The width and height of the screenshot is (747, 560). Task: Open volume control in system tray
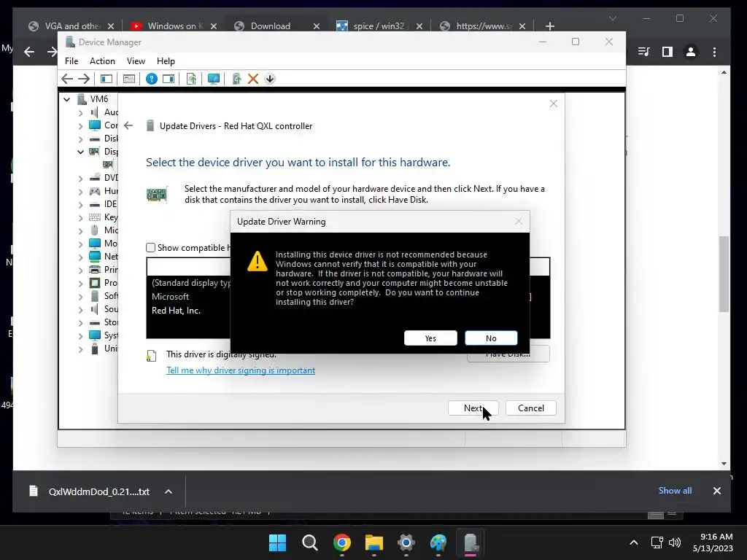point(675,542)
